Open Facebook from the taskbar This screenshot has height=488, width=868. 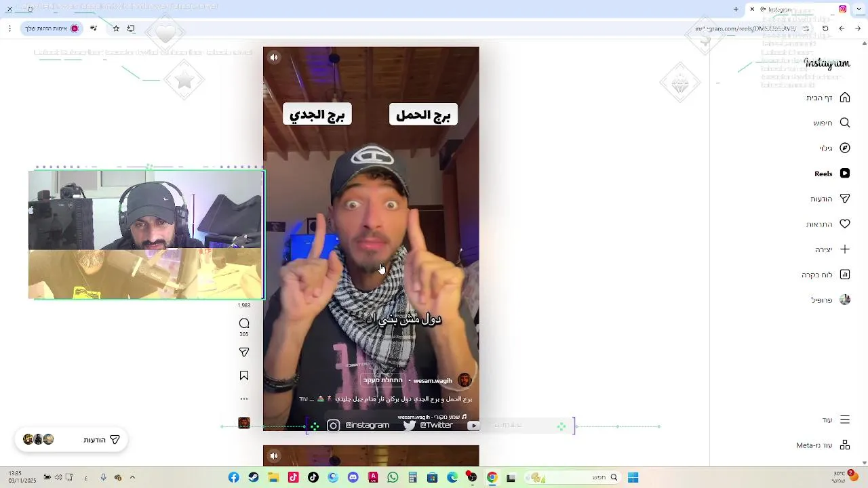click(233, 478)
